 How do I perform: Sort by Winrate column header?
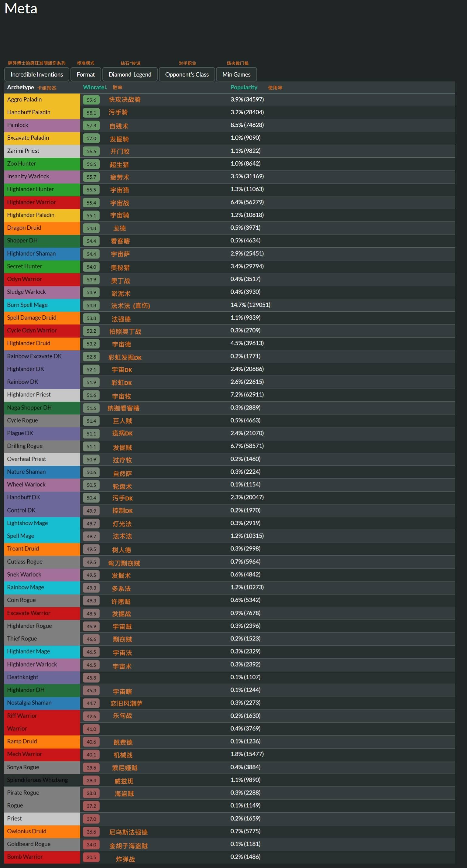click(x=95, y=87)
